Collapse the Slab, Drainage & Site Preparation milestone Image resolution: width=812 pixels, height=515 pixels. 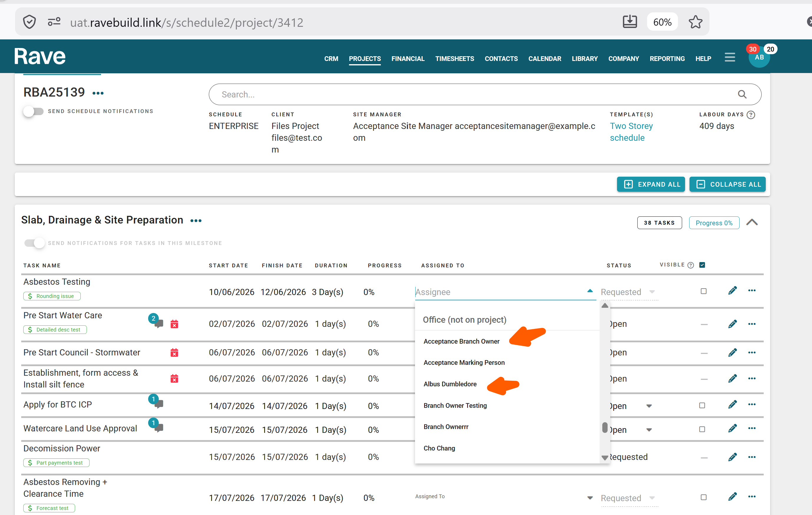click(752, 222)
